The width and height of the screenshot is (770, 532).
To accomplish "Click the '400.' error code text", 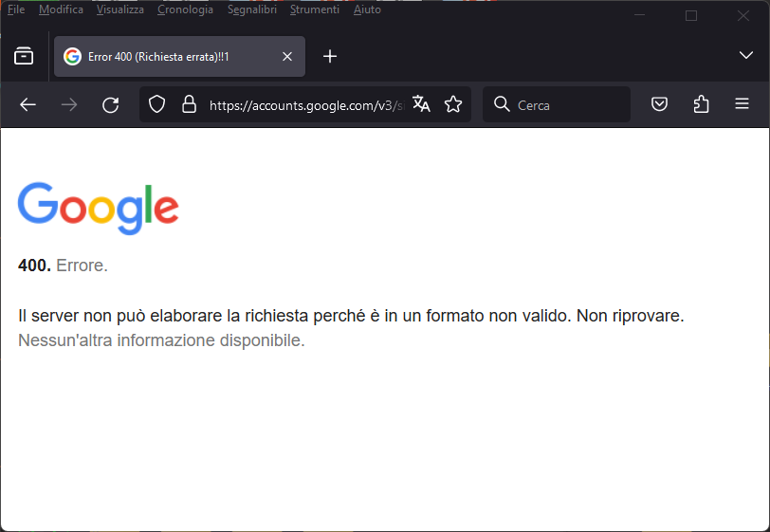I will click(34, 266).
